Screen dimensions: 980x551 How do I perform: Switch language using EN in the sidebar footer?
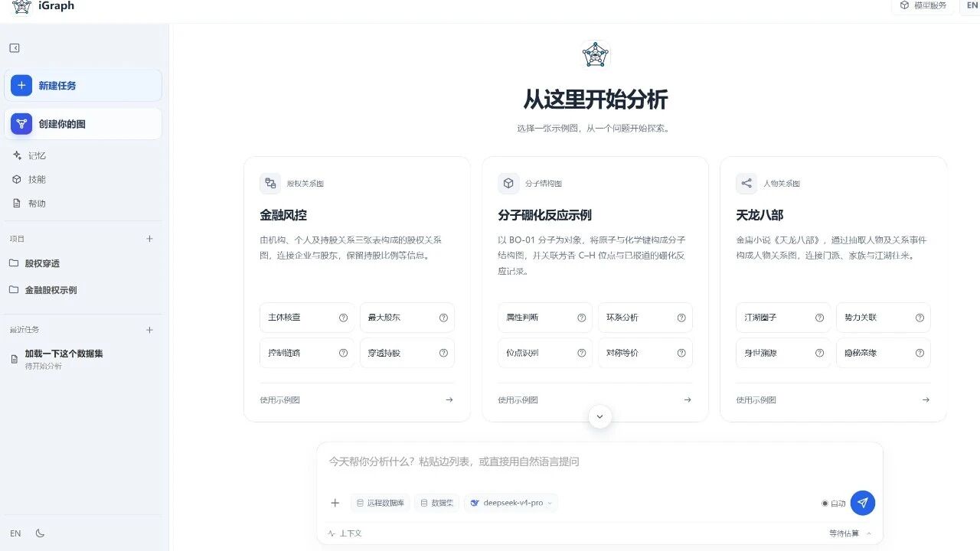(x=15, y=533)
